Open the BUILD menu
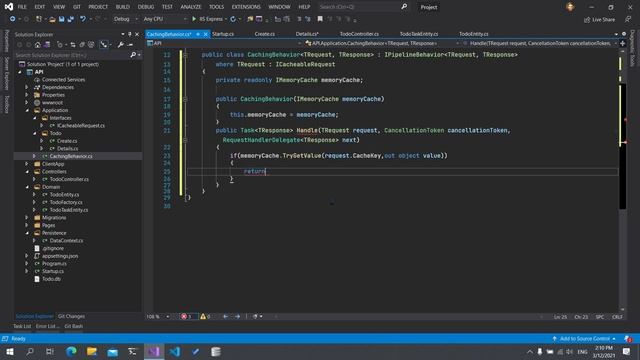Screen dimensions: 640x360 click(x=122, y=7)
